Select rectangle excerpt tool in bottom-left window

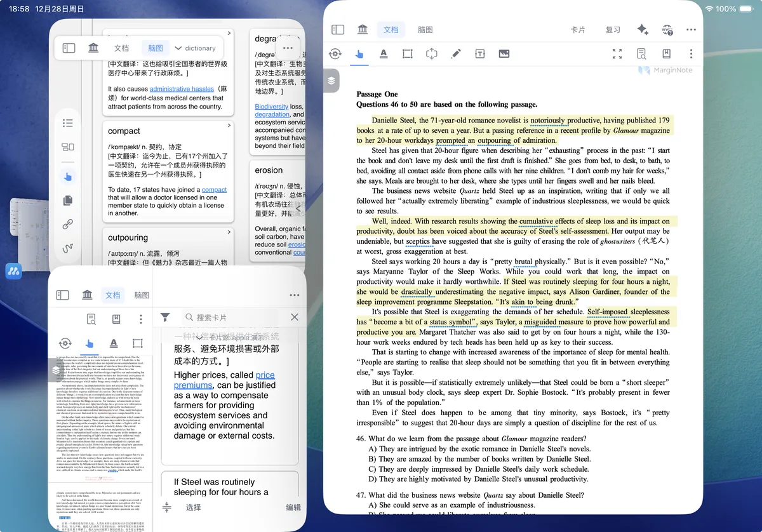tap(137, 343)
